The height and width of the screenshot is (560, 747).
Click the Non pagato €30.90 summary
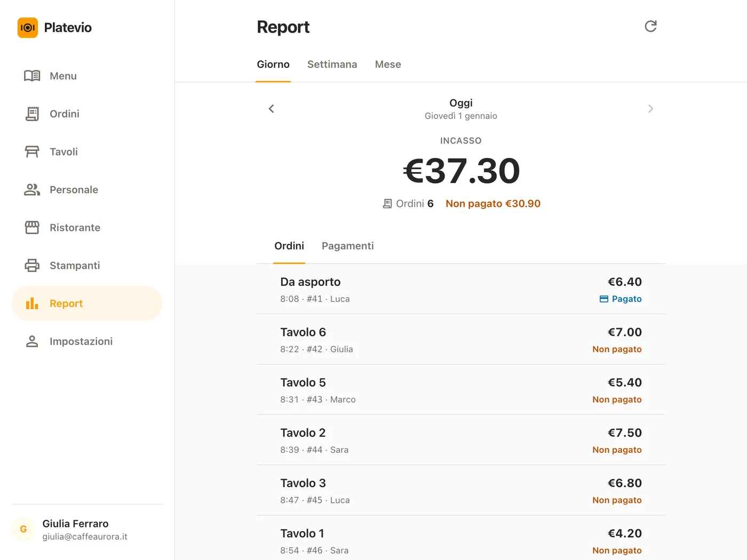[x=493, y=204]
